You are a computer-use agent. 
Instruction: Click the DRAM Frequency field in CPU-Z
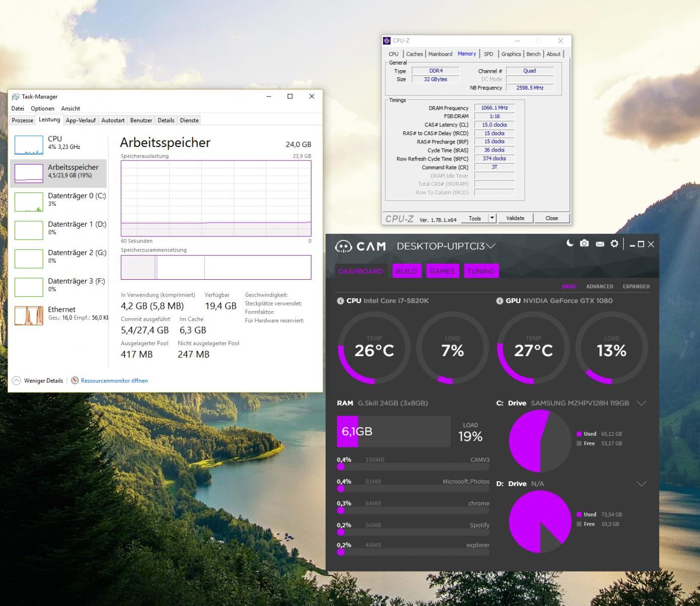(495, 108)
